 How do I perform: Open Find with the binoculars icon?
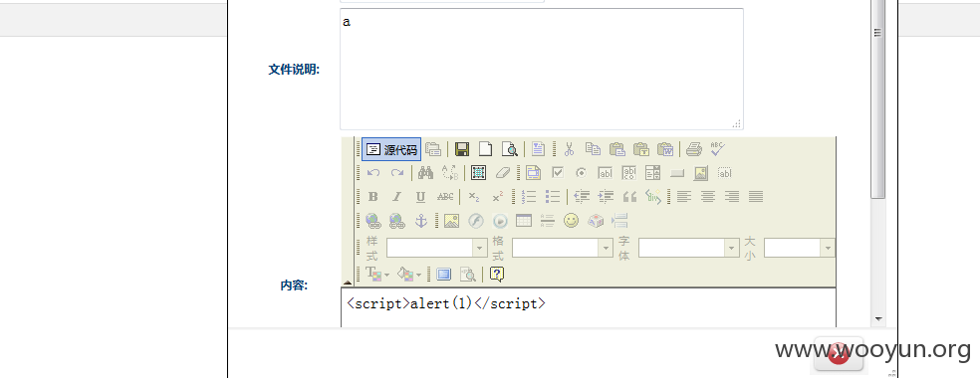tap(425, 173)
